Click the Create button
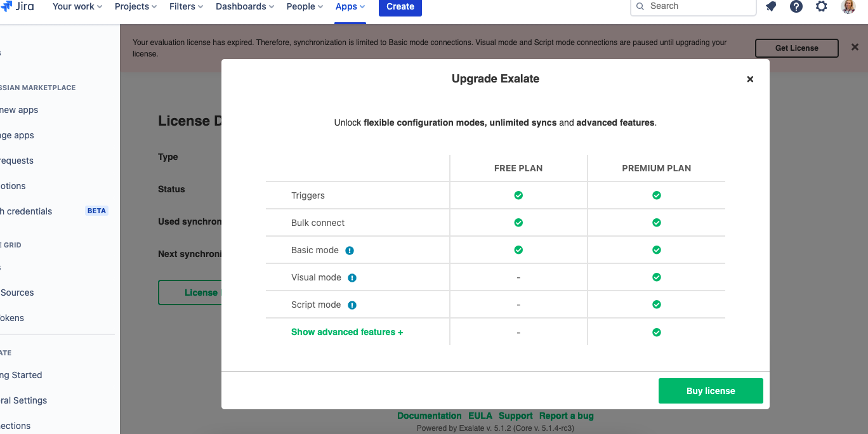868x434 pixels. pyautogui.click(x=400, y=7)
